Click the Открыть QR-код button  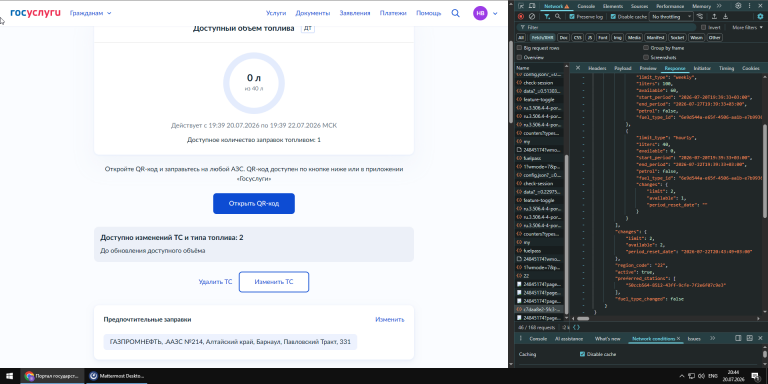click(254, 203)
